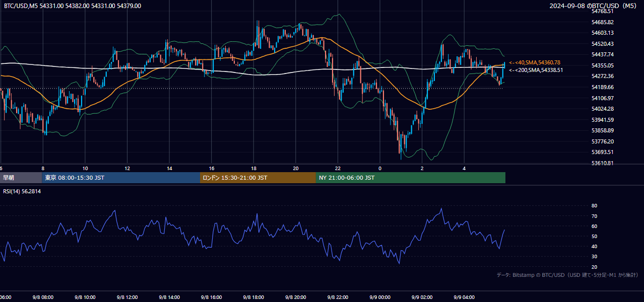Image resolution: width=644 pixels, height=302 pixels.
Task: Click the 9/9 04:00 bottom time label
Action: [464, 297]
